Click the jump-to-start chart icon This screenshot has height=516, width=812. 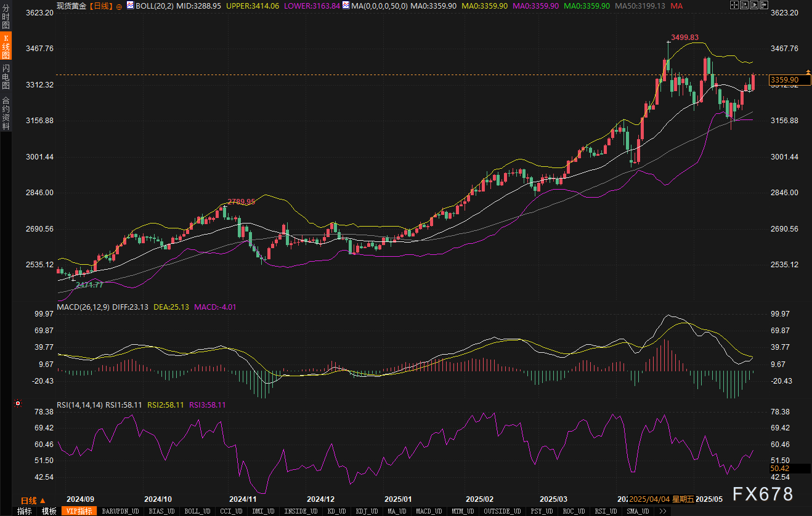point(744,5)
